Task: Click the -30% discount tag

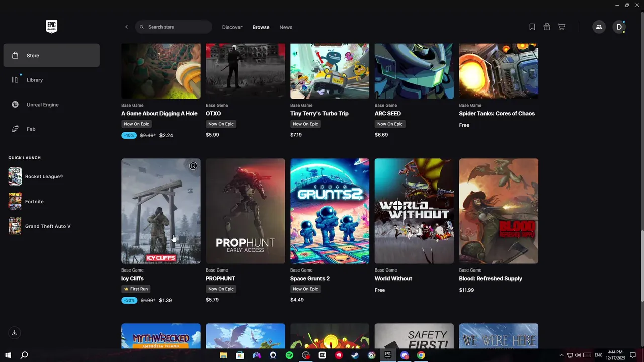Action: pyautogui.click(x=129, y=300)
